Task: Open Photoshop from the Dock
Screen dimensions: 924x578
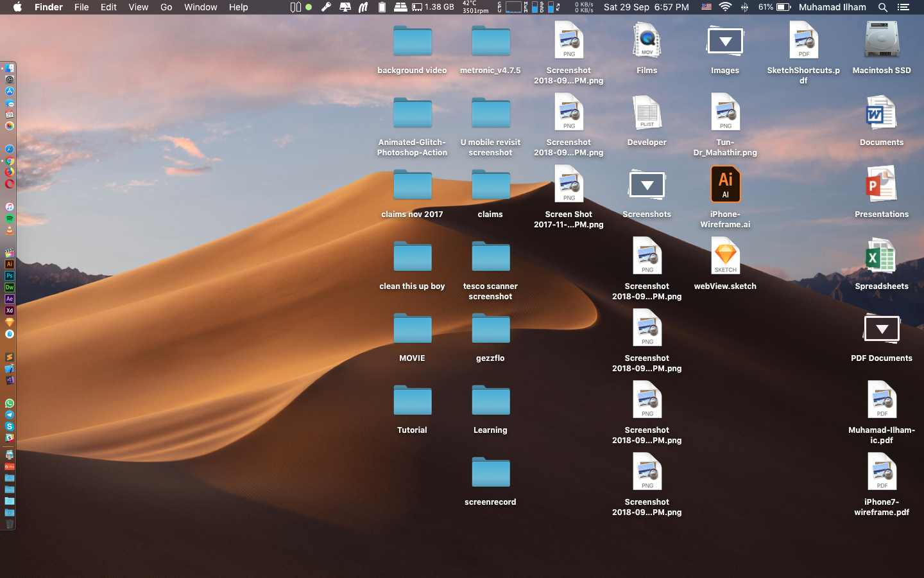Action: coord(10,276)
